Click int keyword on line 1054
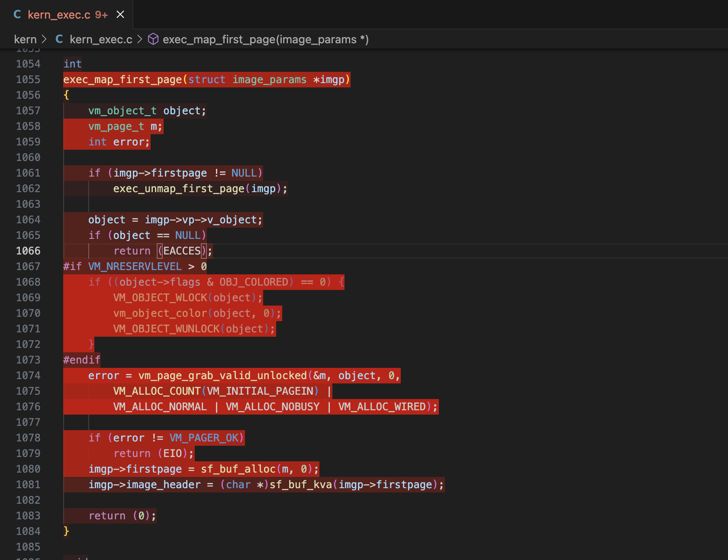This screenshot has width=728, height=560. point(72,64)
